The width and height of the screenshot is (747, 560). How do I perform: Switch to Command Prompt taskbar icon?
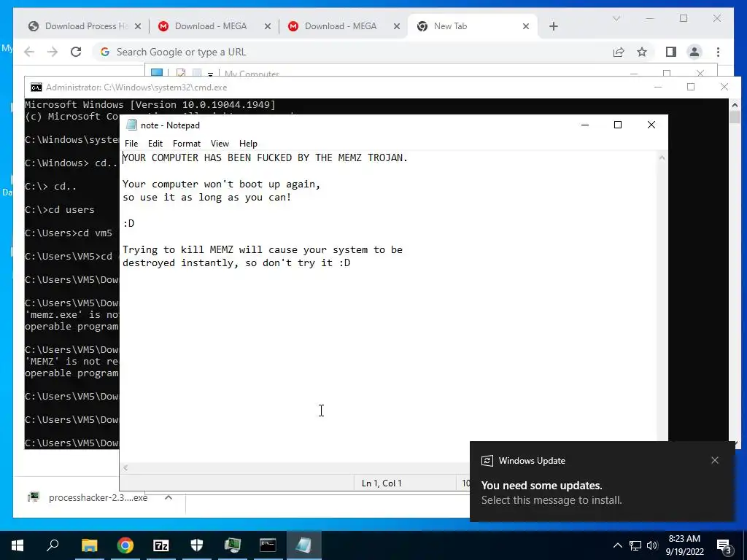tap(268, 545)
